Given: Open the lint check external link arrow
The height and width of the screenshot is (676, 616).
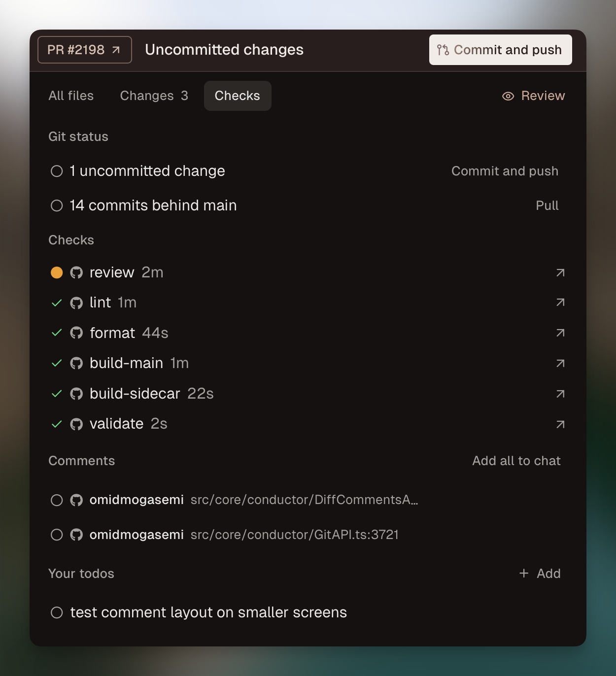Looking at the screenshot, I should pos(560,303).
